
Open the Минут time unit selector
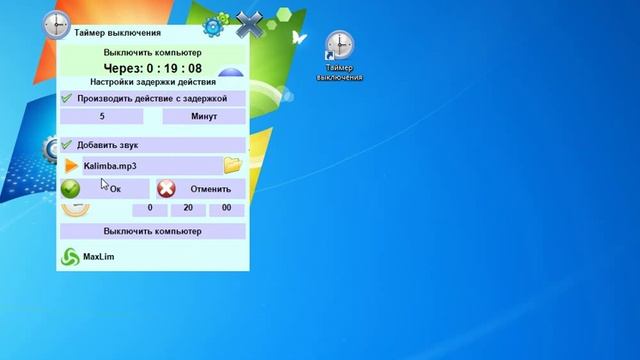(x=204, y=116)
